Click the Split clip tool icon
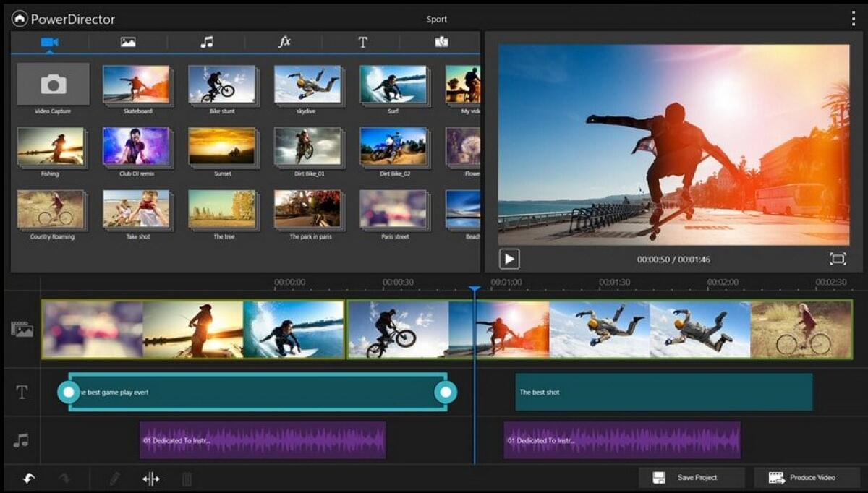The width and height of the screenshot is (868, 493). pos(150,478)
